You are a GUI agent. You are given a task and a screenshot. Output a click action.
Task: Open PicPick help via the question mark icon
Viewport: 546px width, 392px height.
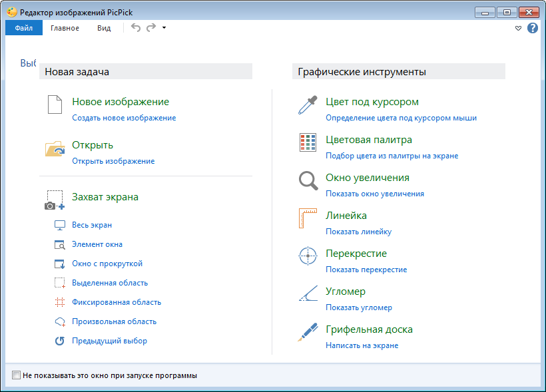click(x=531, y=27)
